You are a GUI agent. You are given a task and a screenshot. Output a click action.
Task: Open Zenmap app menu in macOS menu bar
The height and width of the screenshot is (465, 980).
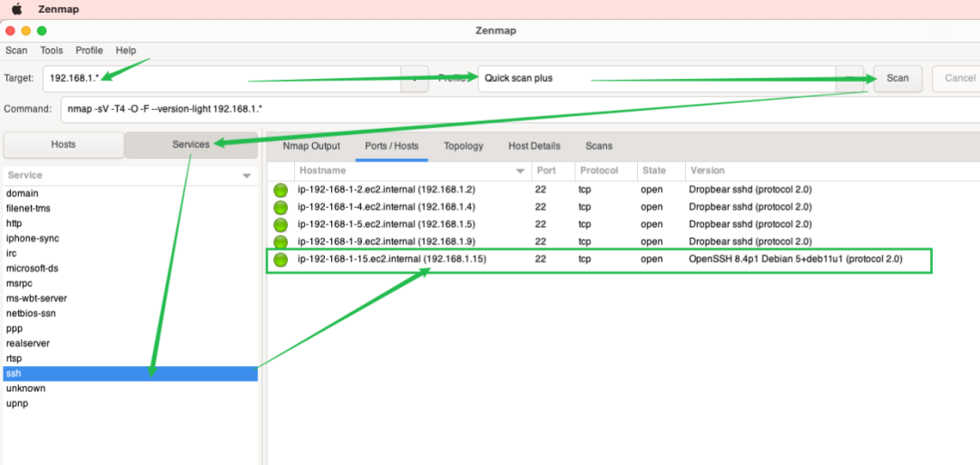click(59, 9)
